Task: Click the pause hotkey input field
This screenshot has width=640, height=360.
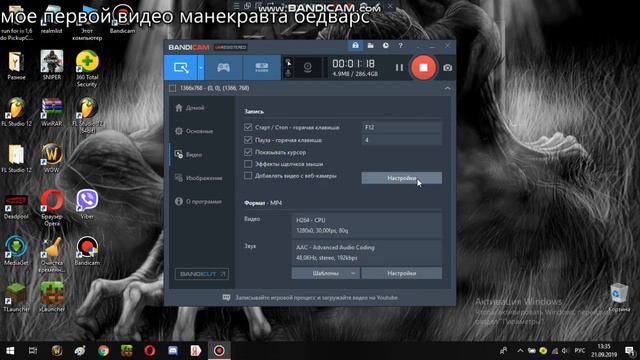Action: click(x=401, y=140)
